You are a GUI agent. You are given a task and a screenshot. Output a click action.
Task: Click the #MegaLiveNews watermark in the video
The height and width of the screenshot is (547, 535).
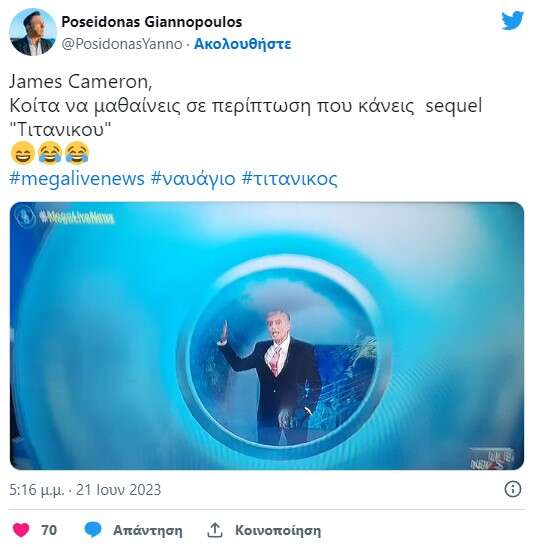point(77,217)
